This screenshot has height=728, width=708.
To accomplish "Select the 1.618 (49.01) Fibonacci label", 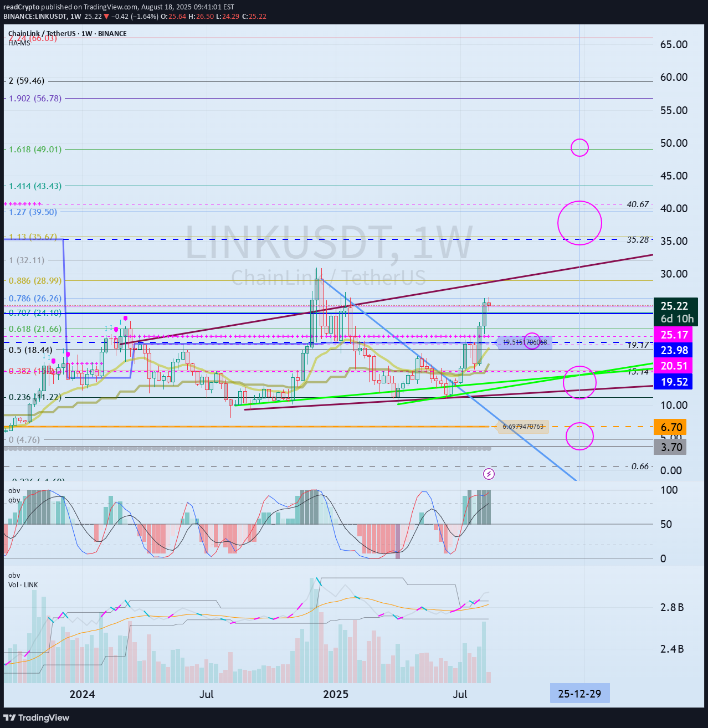I will [x=35, y=150].
